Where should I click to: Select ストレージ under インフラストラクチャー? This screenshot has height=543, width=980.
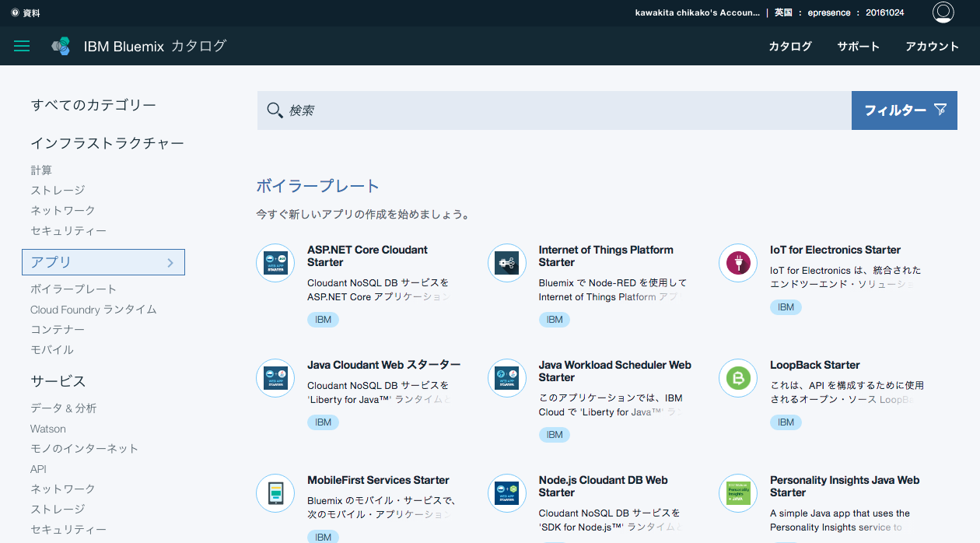tap(58, 190)
